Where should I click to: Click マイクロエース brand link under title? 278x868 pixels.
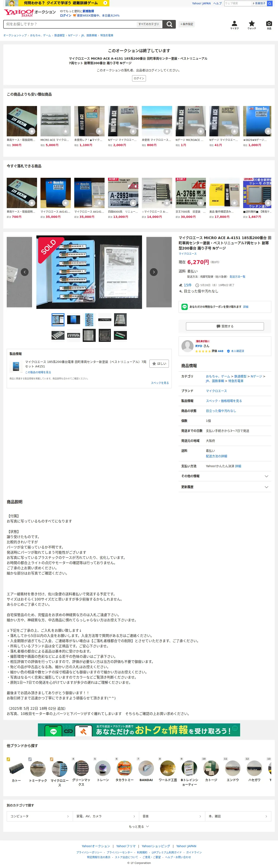(x=187, y=254)
